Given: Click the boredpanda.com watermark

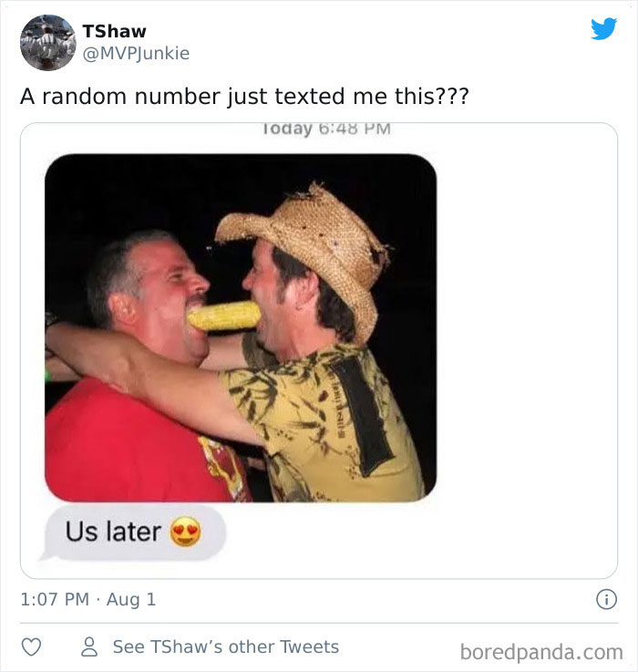Looking at the screenshot, I should click(x=541, y=652).
